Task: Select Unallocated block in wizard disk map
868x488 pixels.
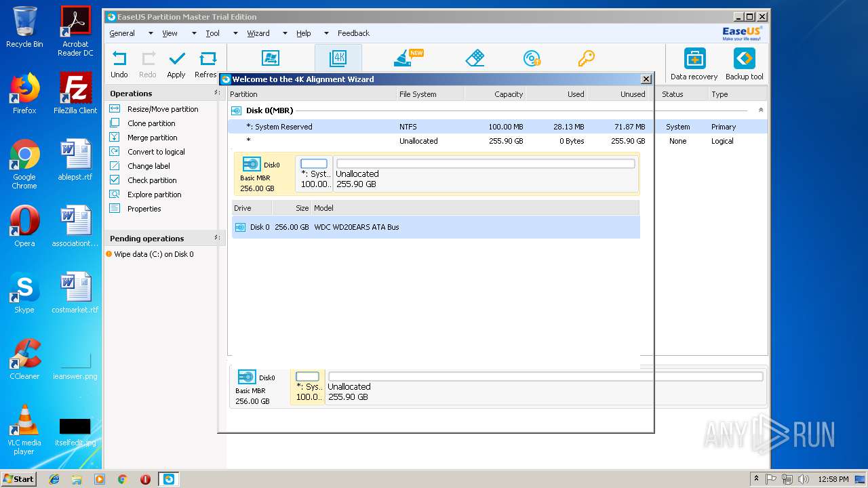Action: pos(486,174)
